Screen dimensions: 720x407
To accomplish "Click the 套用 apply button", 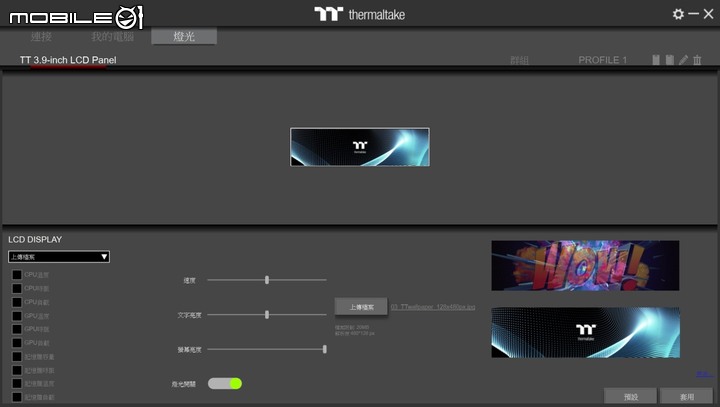I will click(x=687, y=396).
